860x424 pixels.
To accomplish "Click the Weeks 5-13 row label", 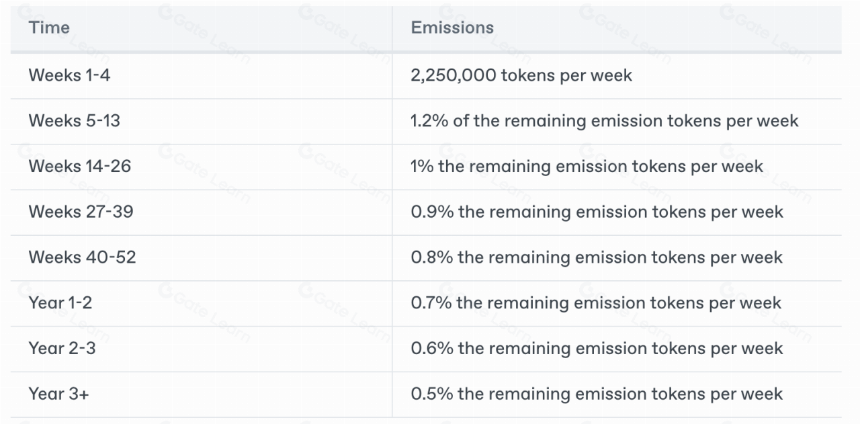I will (x=74, y=121).
